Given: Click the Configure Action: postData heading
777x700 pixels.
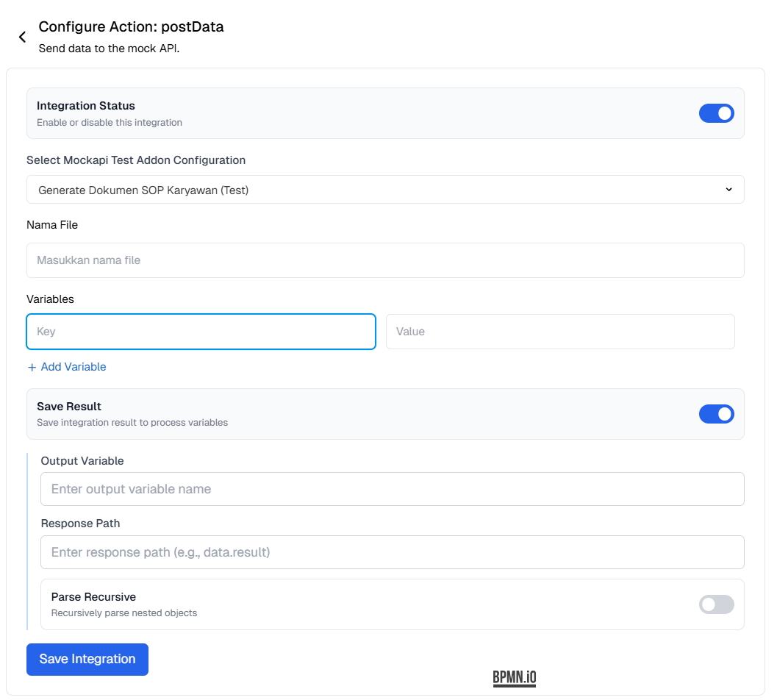Looking at the screenshot, I should pos(131,26).
